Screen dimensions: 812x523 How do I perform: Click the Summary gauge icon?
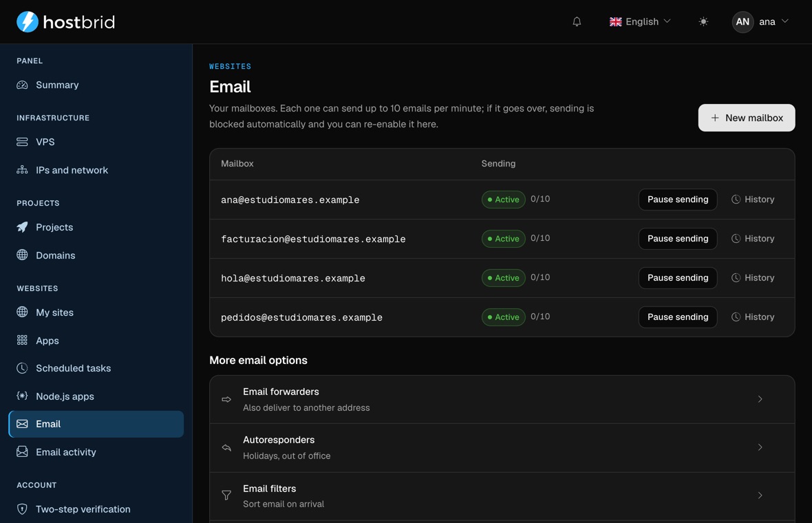point(22,85)
